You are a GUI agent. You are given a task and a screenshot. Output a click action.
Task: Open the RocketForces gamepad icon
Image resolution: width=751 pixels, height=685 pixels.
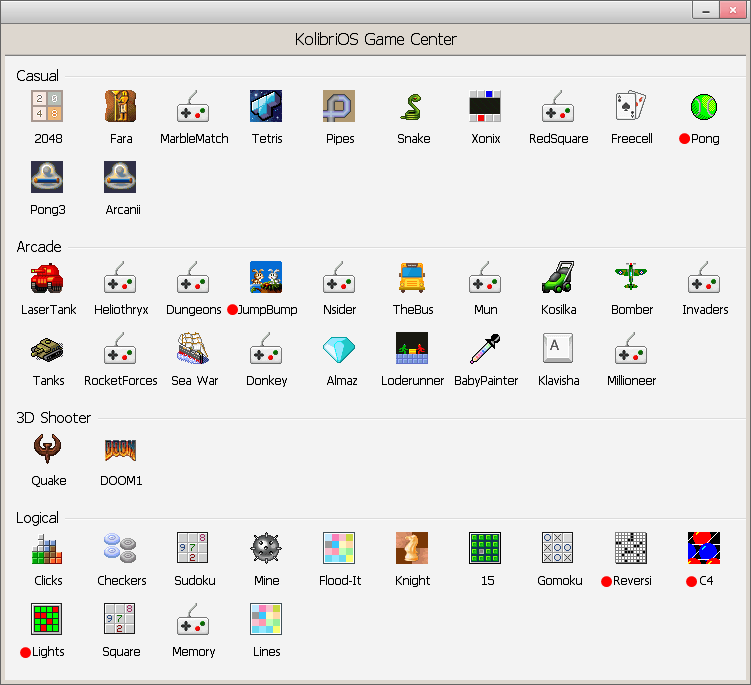coord(120,348)
